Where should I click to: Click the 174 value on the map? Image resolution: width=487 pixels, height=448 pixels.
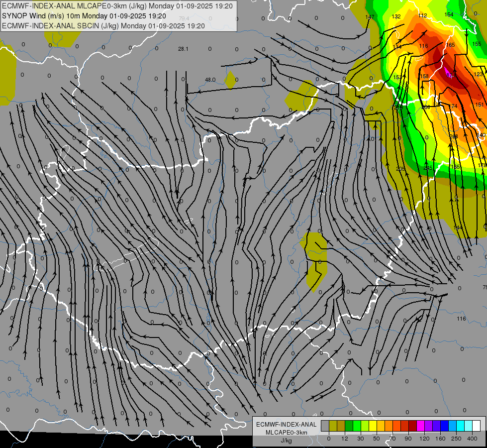[453, 107]
